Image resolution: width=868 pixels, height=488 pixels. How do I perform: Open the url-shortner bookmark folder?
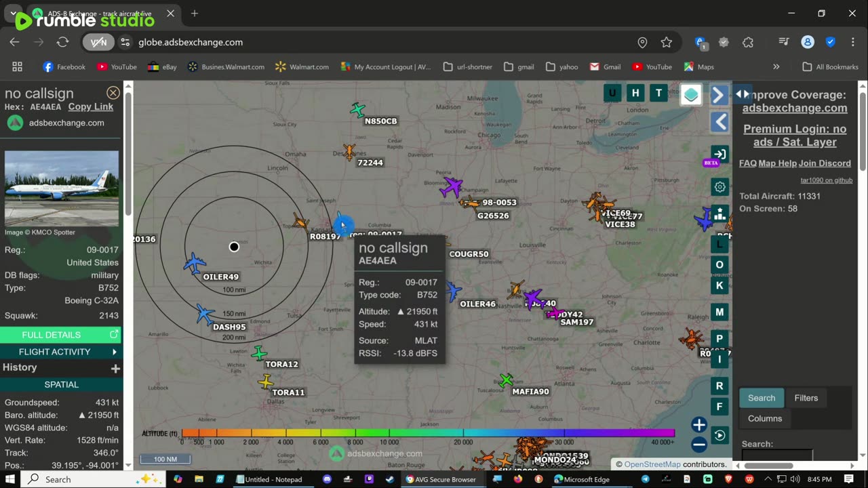pos(469,67)
